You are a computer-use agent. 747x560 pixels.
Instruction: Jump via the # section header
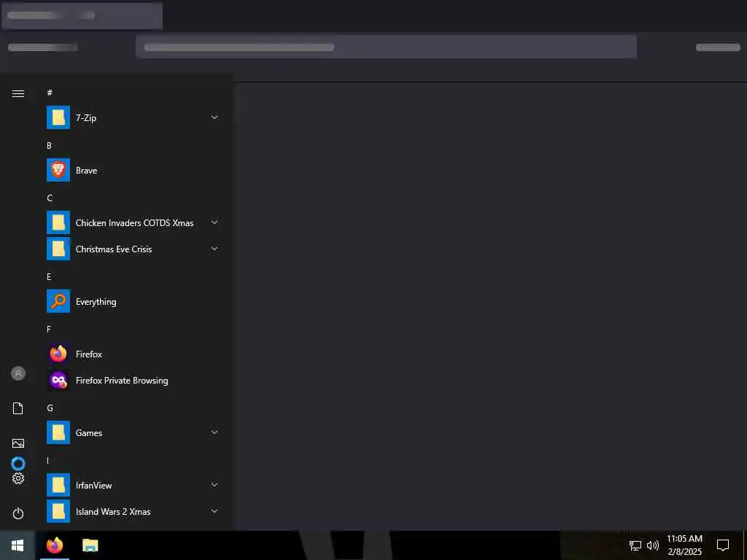point(50,93)
